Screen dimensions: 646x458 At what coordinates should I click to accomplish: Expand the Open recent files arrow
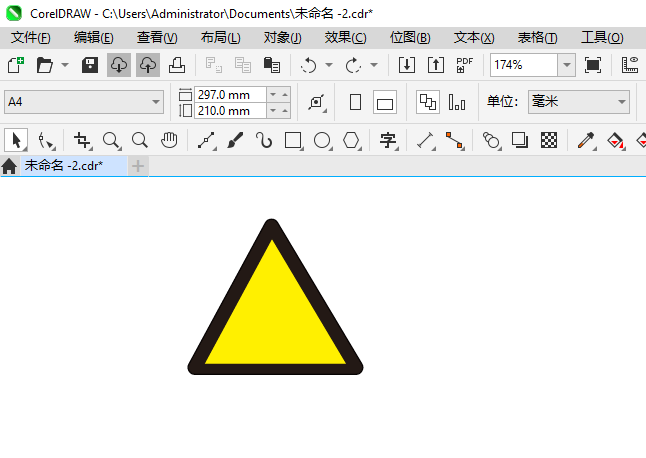[65, 65]
